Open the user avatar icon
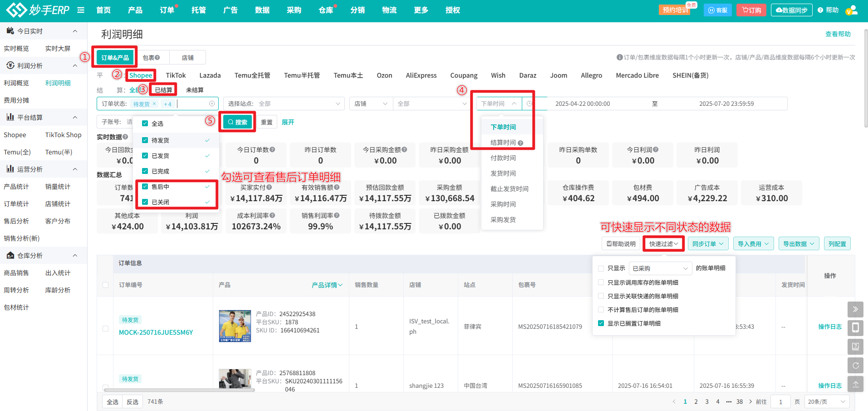 (x=851, y=10)
